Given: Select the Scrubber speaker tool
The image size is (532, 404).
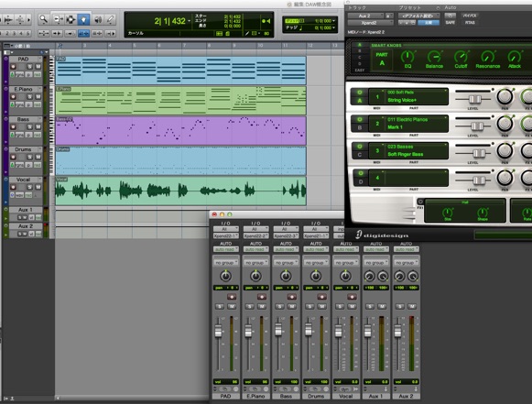Looking at the screenshot, I should [x=98, y=19].
